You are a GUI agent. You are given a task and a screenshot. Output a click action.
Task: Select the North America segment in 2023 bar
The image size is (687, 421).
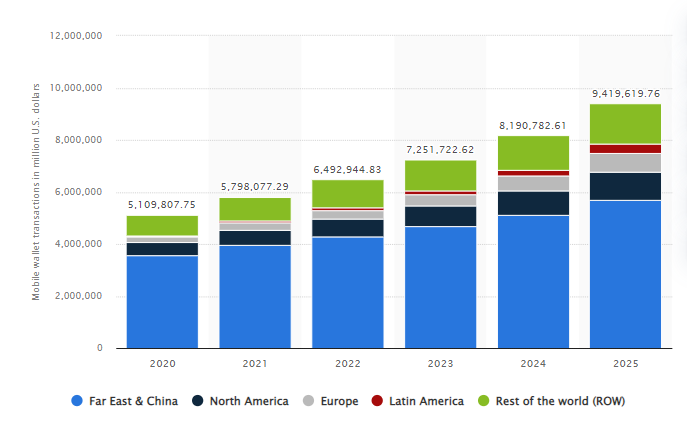click(440, 216)
